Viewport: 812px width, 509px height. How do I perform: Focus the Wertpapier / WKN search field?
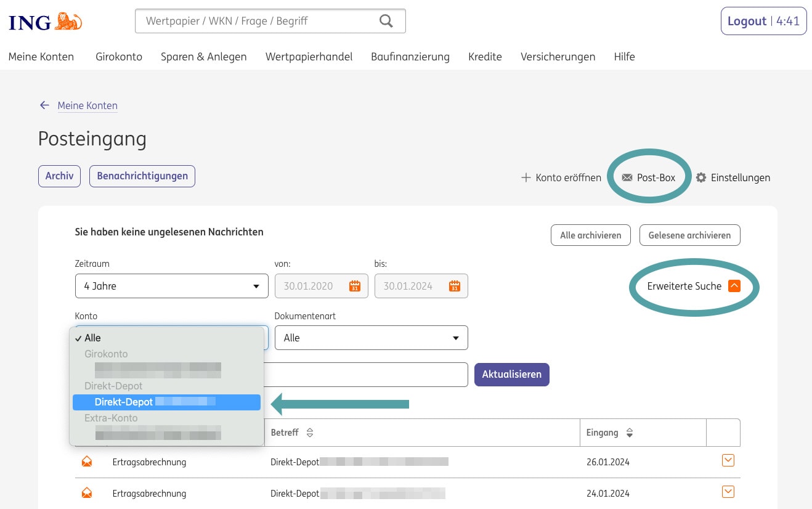pos(270,21)
